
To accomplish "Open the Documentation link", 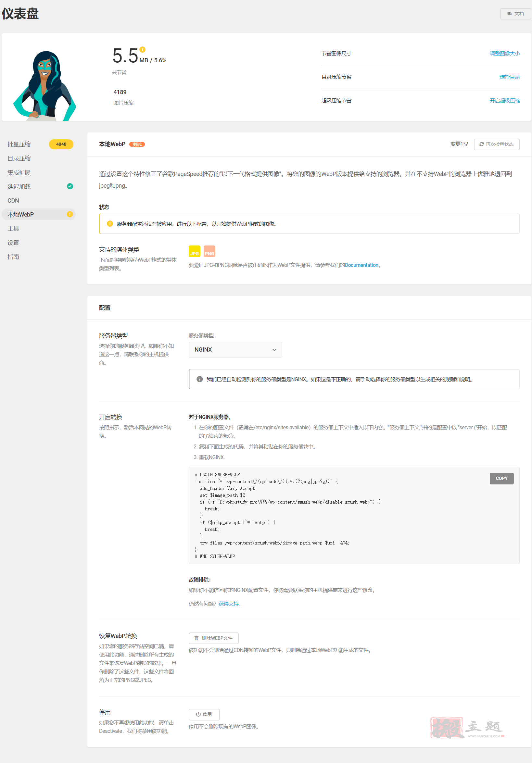I will (x=361, y=265).
